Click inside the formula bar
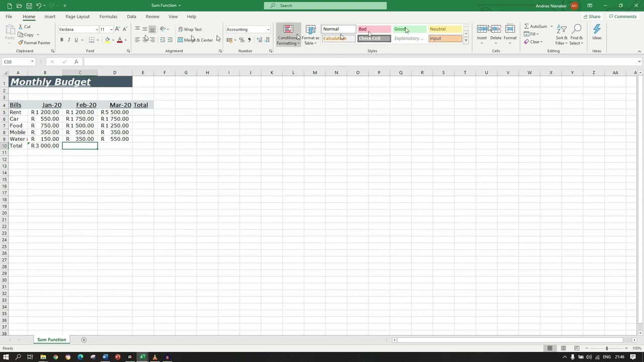The width and height of the screenshot is (644, 362). coord(352,62)
